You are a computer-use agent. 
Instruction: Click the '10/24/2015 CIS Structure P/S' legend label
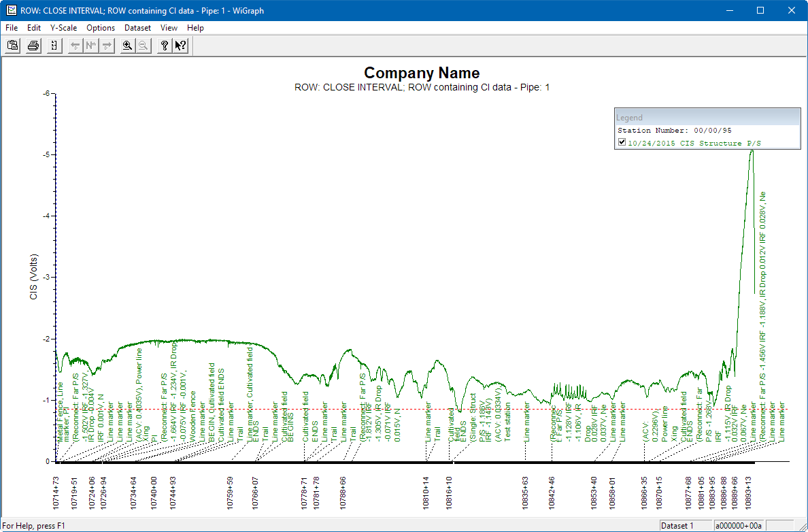pyautogui.click(x=694, y=143)
